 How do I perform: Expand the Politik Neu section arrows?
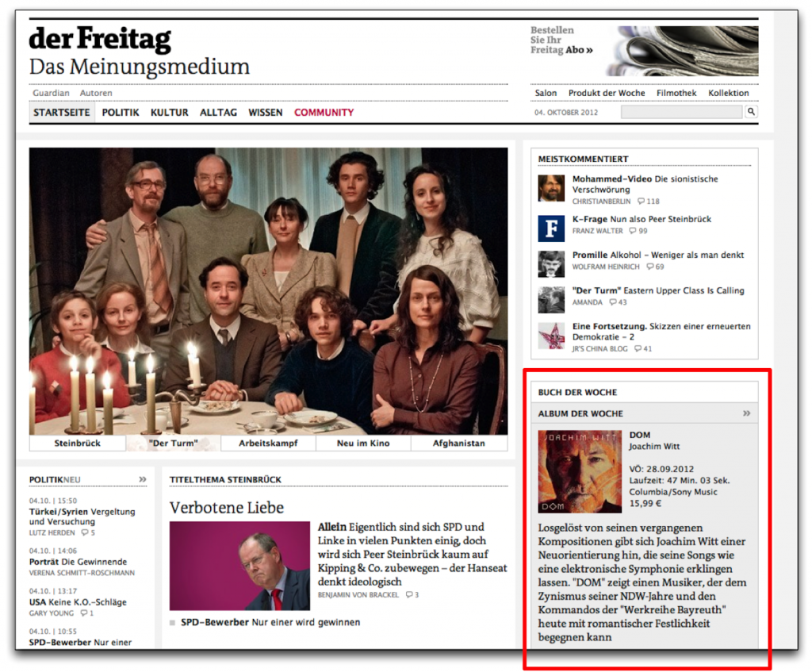click(x=143, y=479)
